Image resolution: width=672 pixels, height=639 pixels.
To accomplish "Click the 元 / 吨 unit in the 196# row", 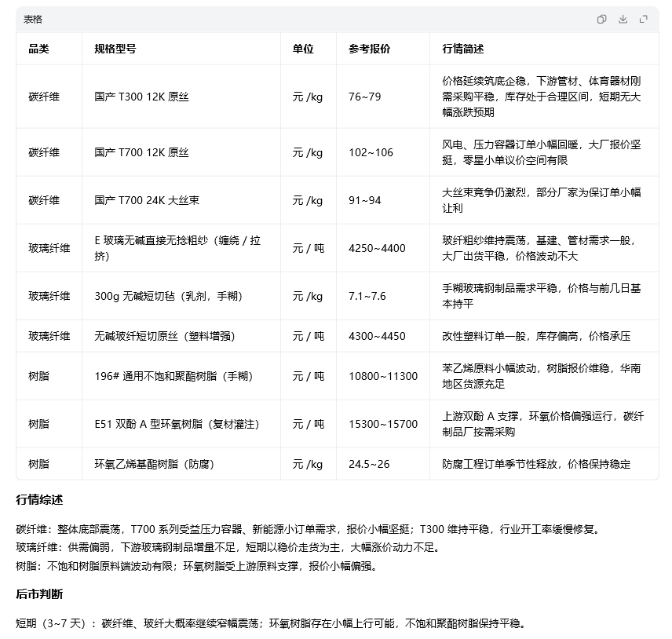I will 309,376.
